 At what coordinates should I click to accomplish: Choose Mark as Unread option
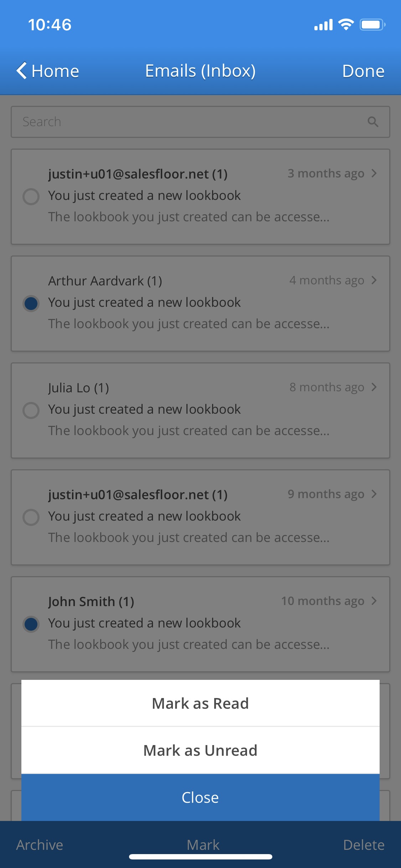(x=200, y=750)
